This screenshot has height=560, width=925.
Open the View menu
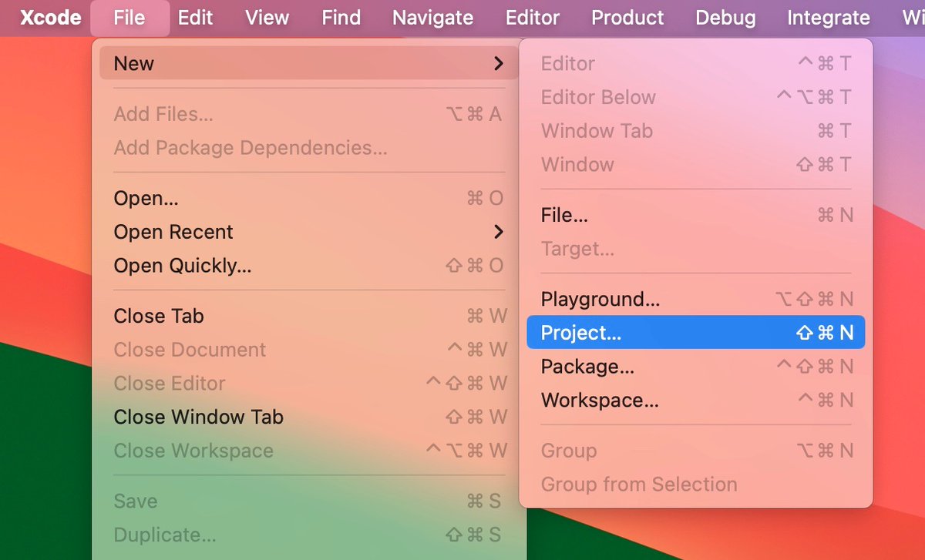click(267, 18)
